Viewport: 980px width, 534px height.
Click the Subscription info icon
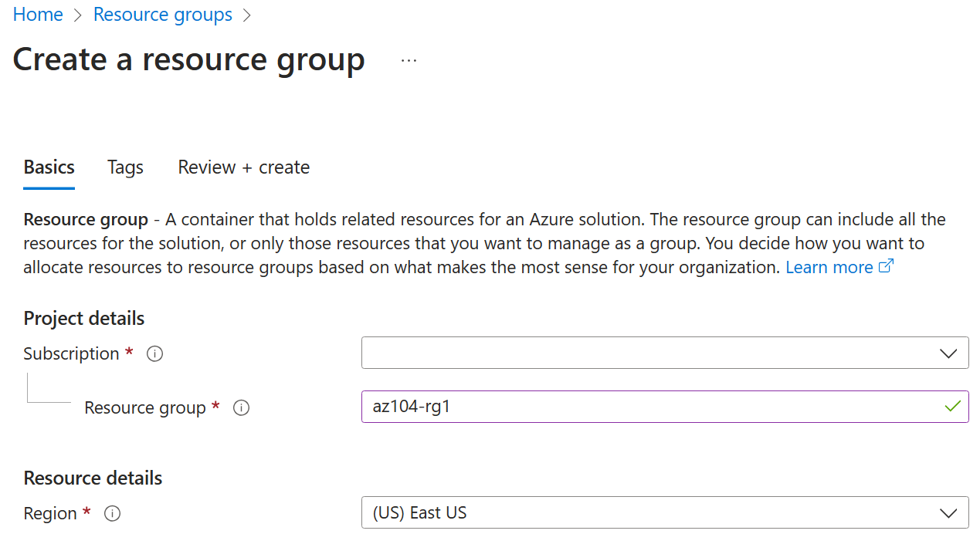[154, 353]
